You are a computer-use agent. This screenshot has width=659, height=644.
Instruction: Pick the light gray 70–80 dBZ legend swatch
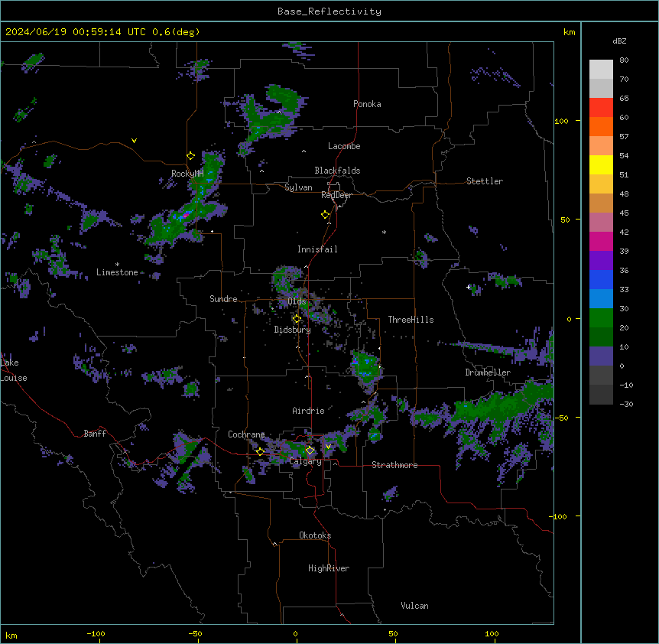click(x=601, y=70)
